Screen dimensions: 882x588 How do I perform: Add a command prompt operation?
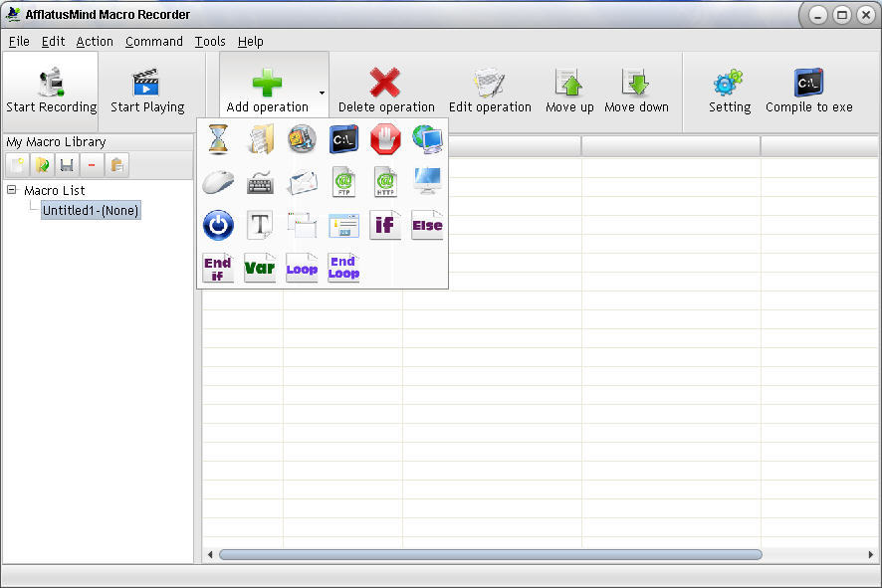click(342, 139)
